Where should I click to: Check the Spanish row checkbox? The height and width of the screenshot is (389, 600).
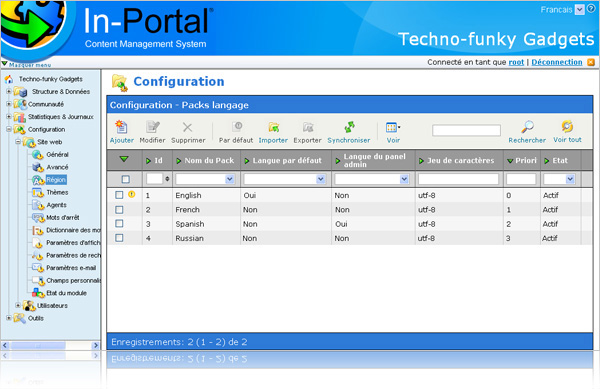(119, 223)
